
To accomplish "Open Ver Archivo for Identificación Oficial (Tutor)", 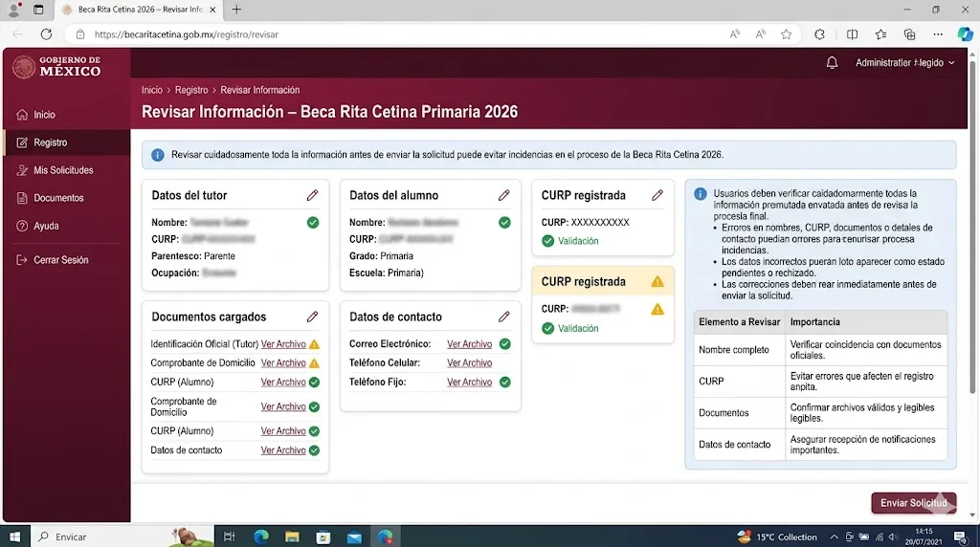I will pyautogui.click(x=283, y=344).
